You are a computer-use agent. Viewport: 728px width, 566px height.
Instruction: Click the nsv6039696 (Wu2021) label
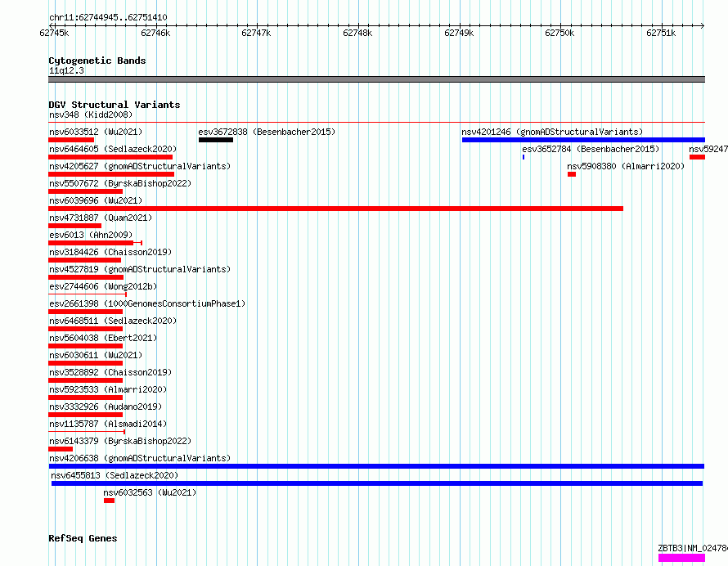click(96, 200)
